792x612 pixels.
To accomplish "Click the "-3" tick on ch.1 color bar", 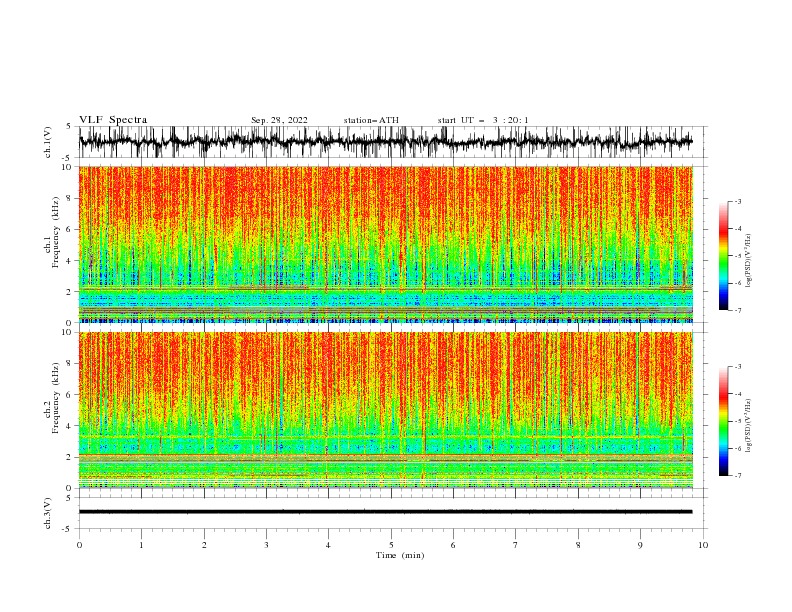I will pos(737,201).
